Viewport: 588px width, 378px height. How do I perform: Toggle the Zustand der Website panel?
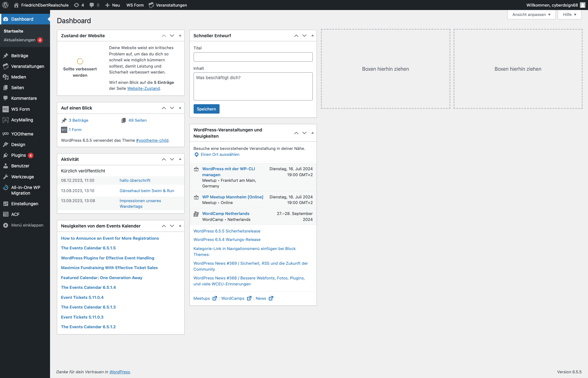tap(180, 36)
